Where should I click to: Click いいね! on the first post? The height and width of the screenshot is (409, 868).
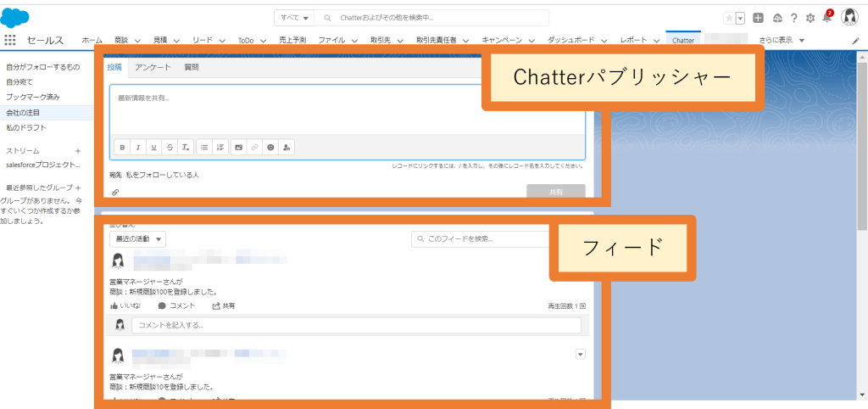(x=125, y=305)
